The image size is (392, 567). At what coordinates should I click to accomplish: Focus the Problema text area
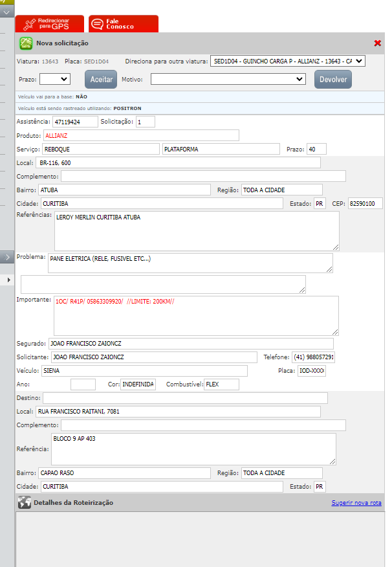pos(190,263)
